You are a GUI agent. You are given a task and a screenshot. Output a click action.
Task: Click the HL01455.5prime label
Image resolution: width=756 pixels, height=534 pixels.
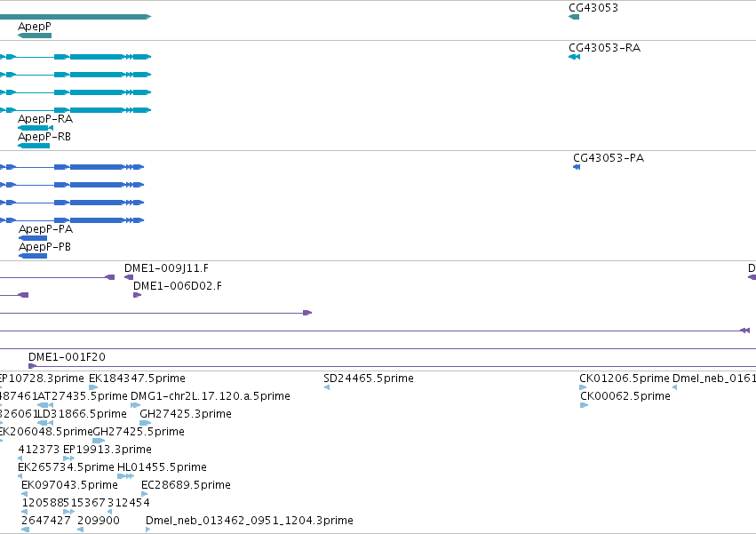(x=162, y=467)
